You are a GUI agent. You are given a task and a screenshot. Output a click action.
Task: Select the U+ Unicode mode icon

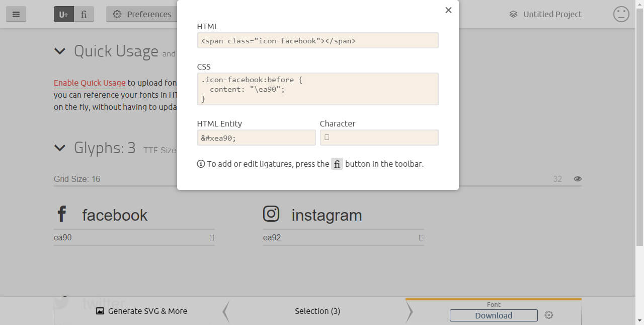[x=63, y=14]
